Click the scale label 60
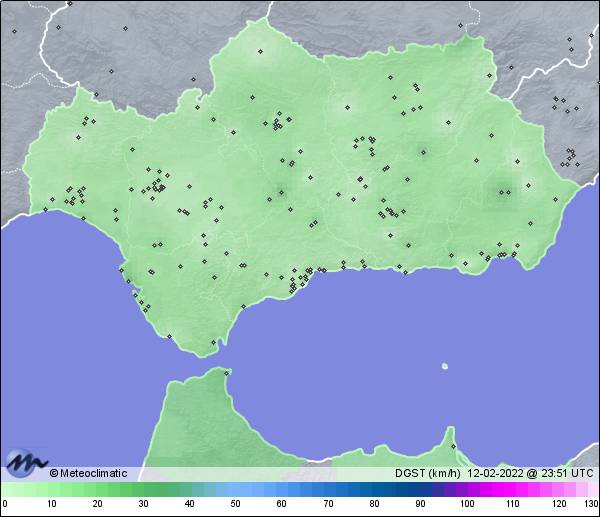Viewport: 600px width, 517px height. click(282, 503)
